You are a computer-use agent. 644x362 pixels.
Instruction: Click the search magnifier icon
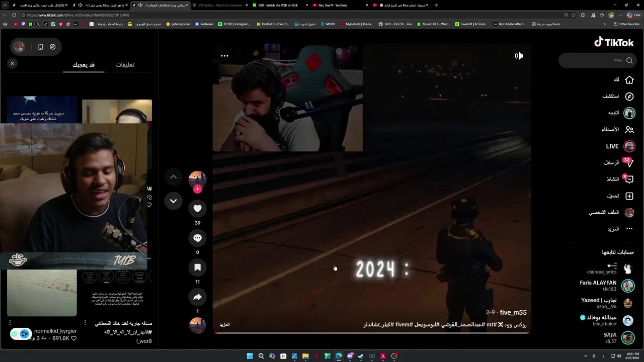click(x=629, y=60)
